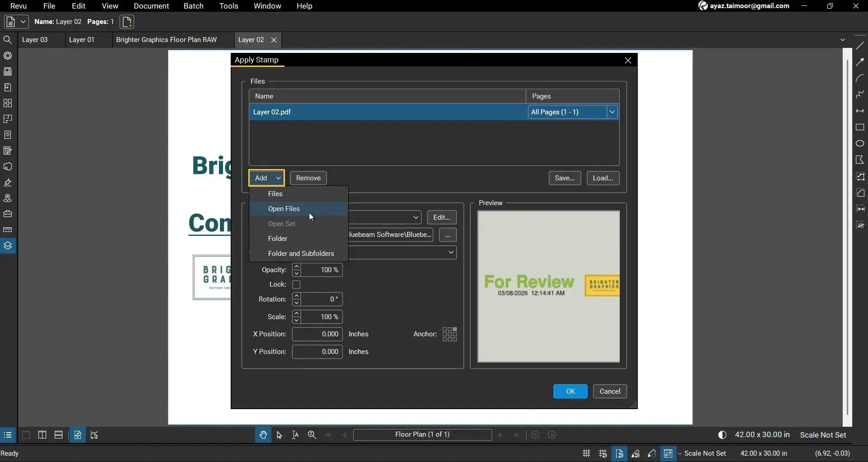Open the Measurements ruler panel icon
Viewport: 868px width, 462px height.
tap(8, 230)
